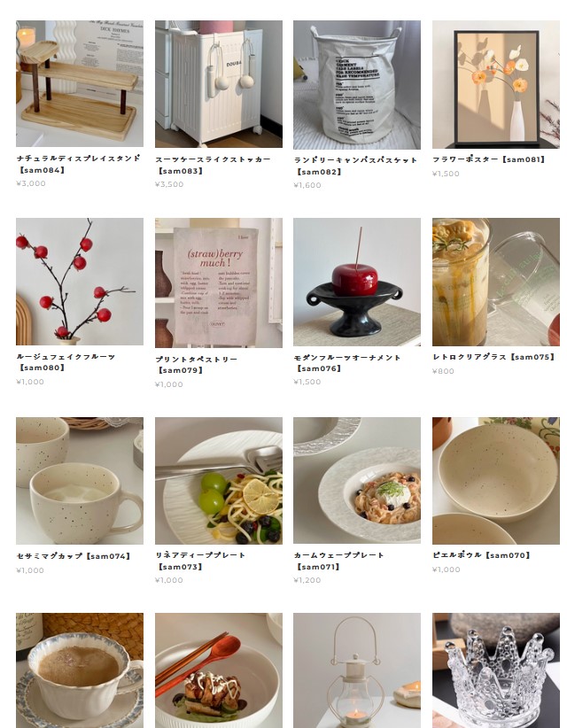Click the カームウェーブプレート sam071 title link
The image size is (567, 728).
click(x=338, y=561)
